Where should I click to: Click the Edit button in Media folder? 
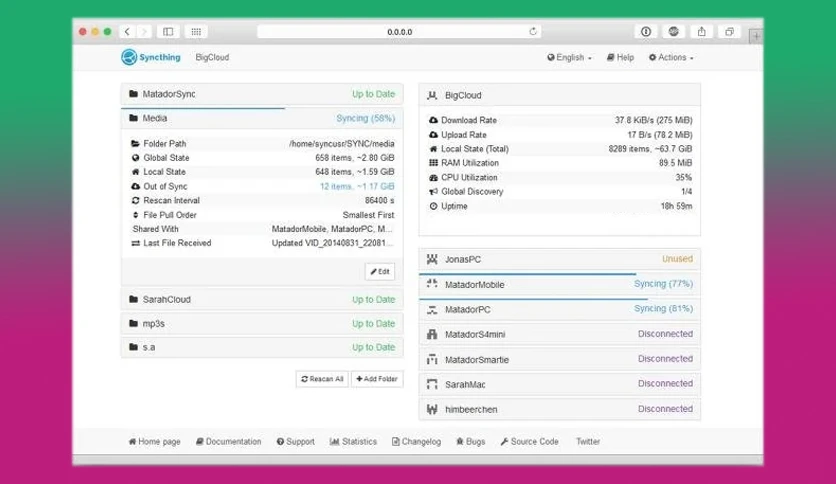pos(380,271)
